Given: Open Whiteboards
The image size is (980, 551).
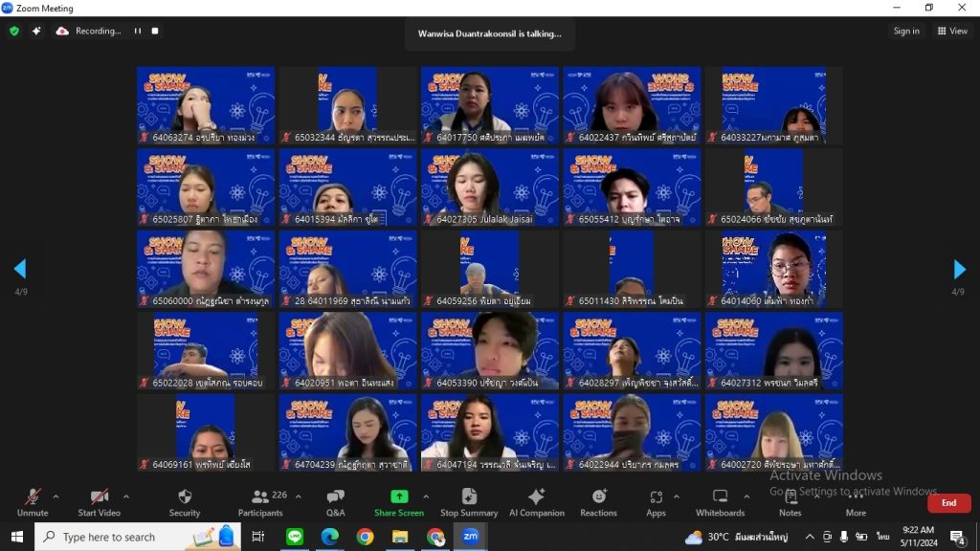Looking at the screenshot, I should tap(720, 502).
